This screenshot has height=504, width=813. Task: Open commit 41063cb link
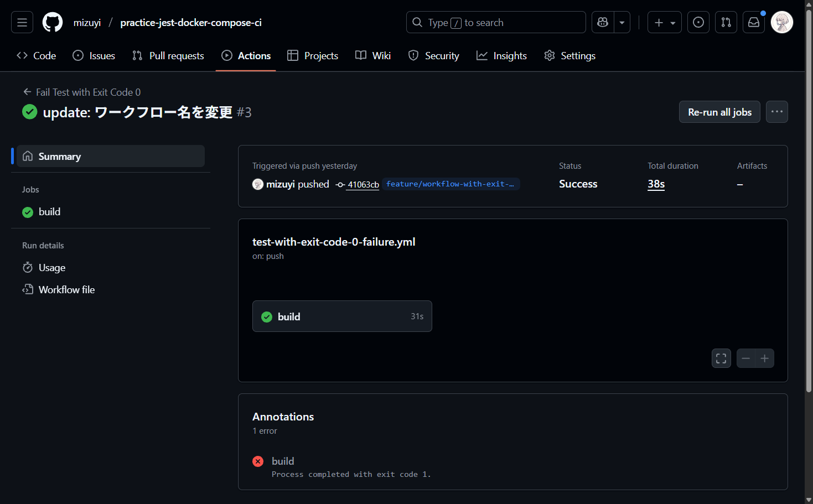[363, 185]
